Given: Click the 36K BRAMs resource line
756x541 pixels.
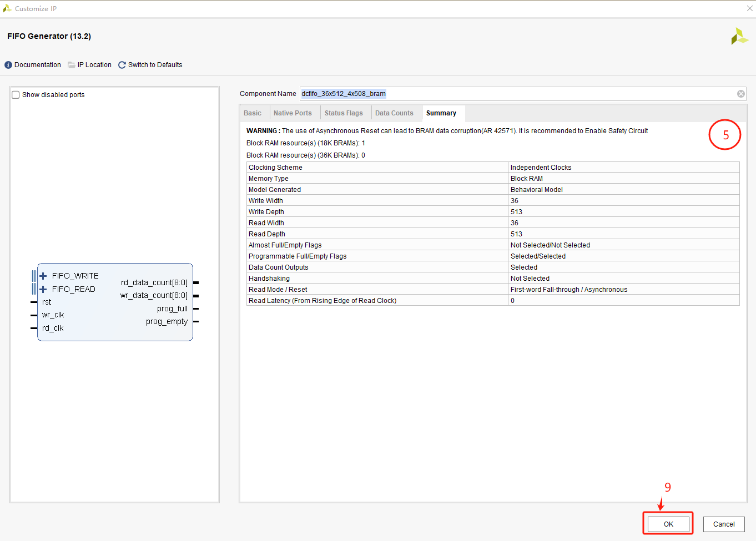Looking at the screenshot, I should tap(306, 155).
